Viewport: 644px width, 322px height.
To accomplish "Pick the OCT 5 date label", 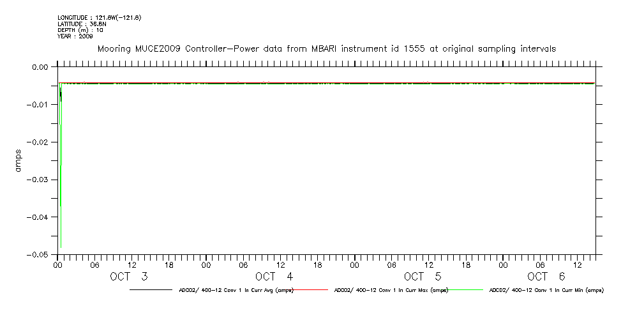I will click(x=423, y=277).
